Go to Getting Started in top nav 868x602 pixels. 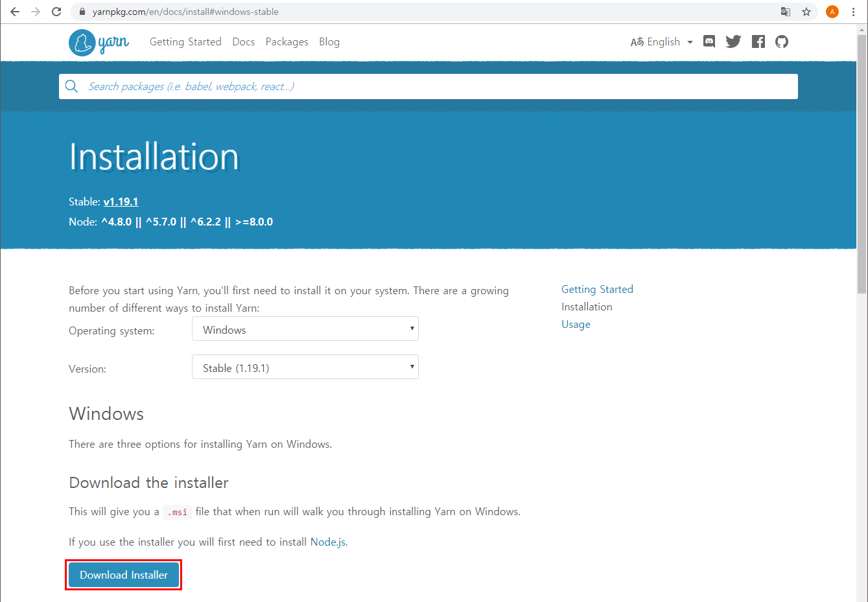click(185, 41)
